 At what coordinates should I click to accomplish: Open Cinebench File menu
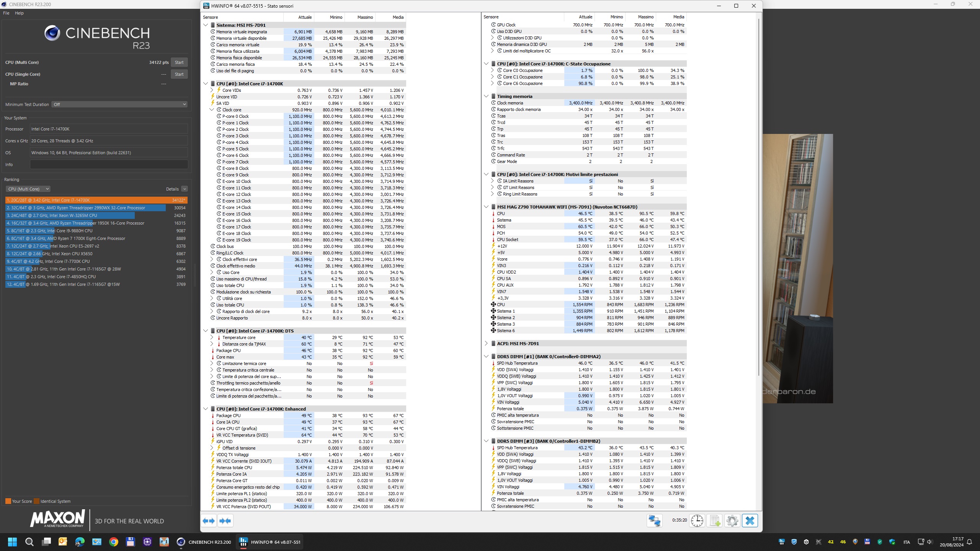(x=6, y=13)
